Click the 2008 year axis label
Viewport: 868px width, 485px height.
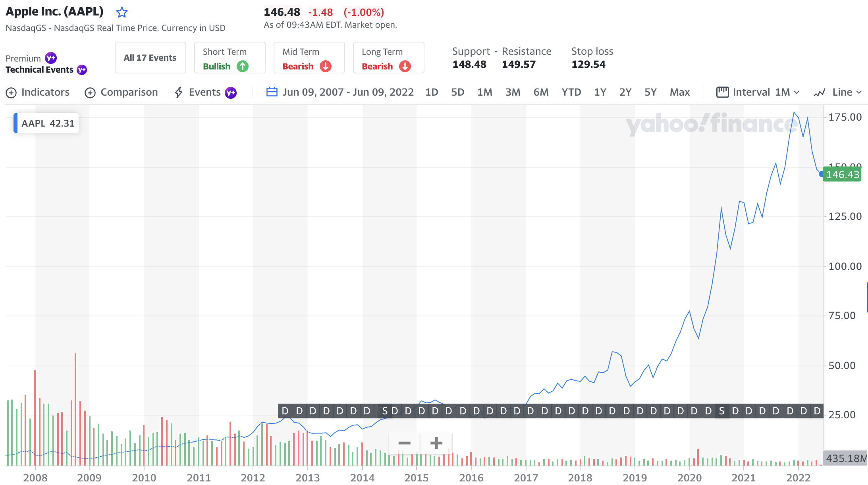pos(35,478)
